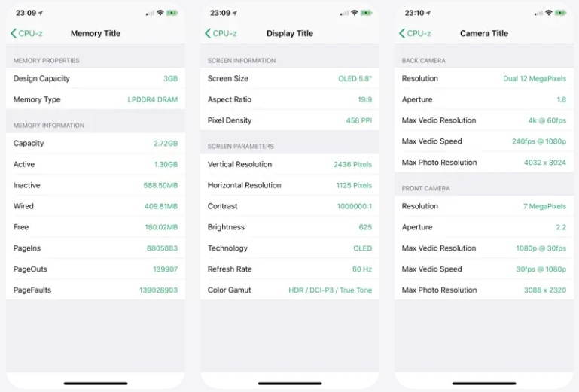Tap the 7 MegaPixels value

click(x=544, y=206)
